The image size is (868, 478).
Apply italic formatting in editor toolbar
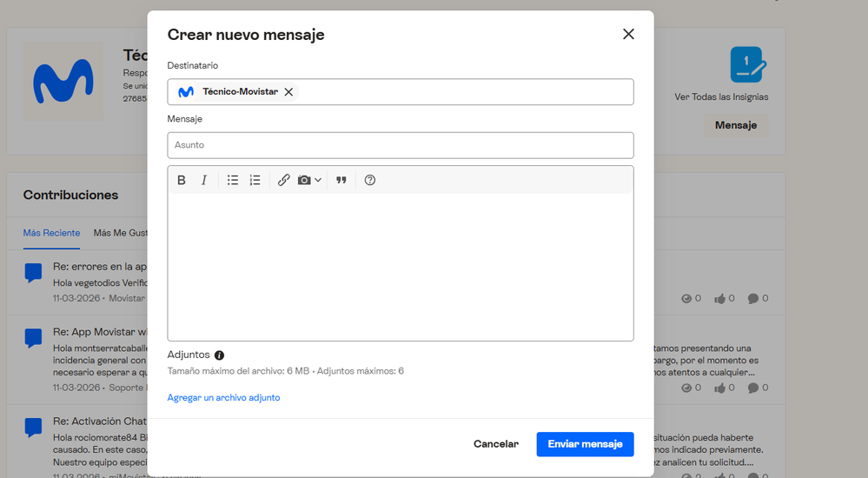point(204,180)
